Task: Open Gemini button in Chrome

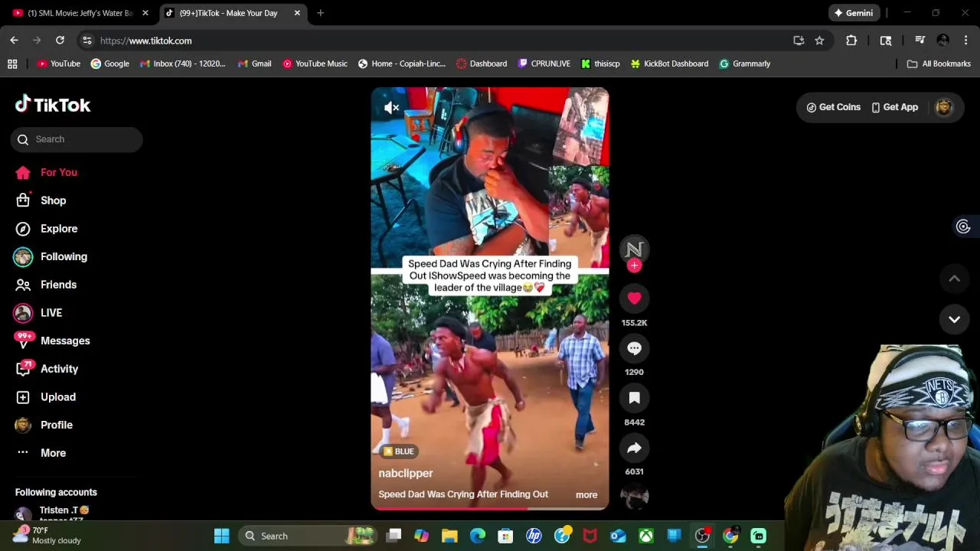Action: [854, 13]
